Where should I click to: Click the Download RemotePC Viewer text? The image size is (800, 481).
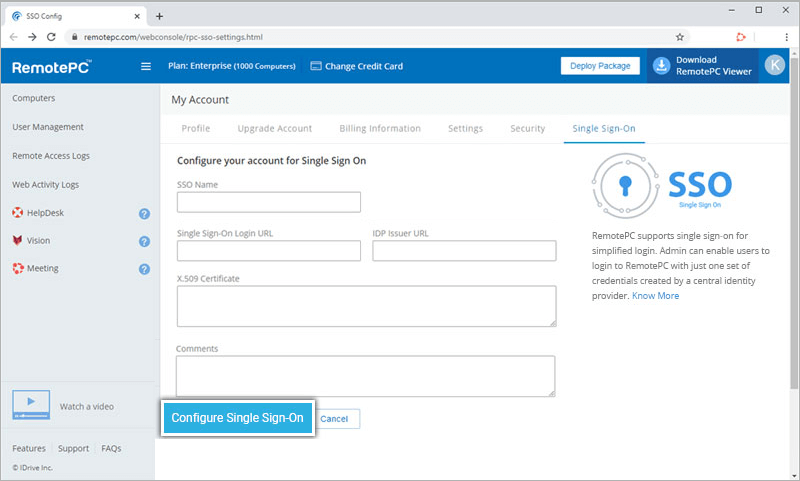(x=714, y=66)
